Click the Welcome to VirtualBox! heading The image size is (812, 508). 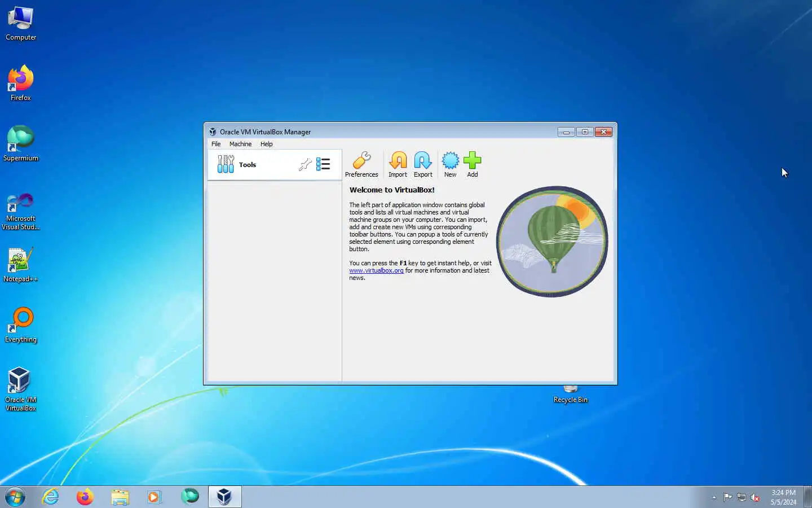point(392,190)
